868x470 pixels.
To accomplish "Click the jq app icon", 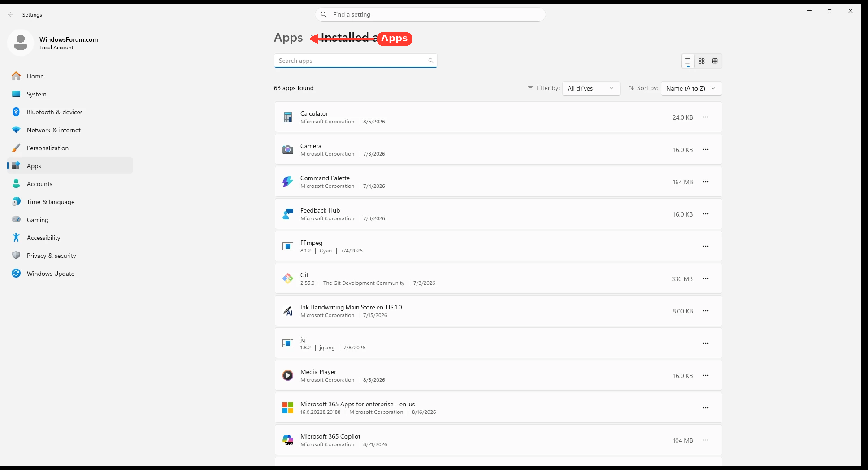I will point(288,343).
